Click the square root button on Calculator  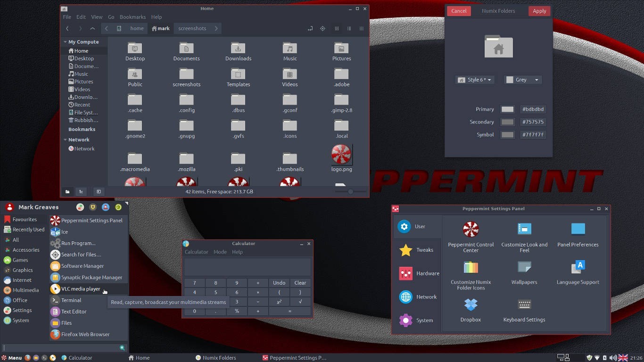tap(300, 302)
